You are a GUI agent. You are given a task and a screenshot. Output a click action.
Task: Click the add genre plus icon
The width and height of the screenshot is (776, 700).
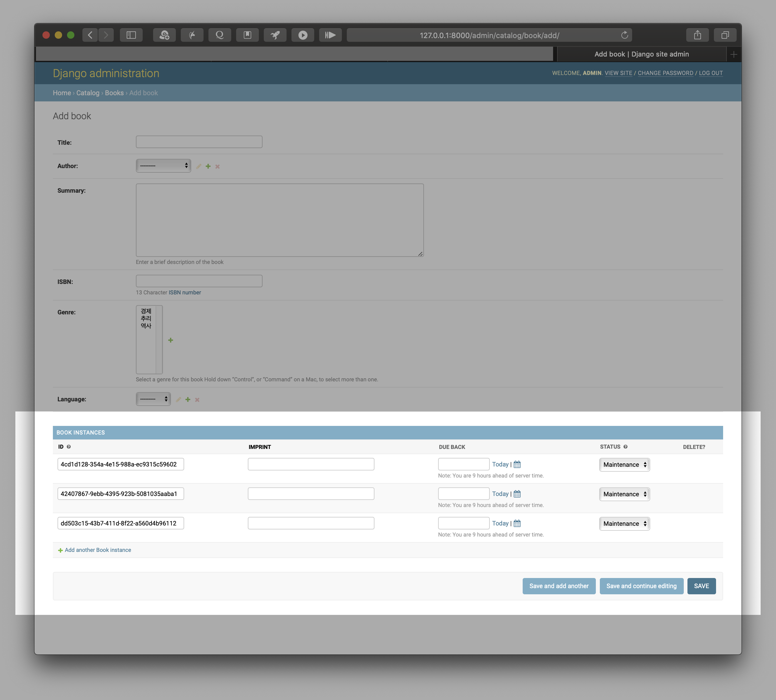click(x=170, y=340)
